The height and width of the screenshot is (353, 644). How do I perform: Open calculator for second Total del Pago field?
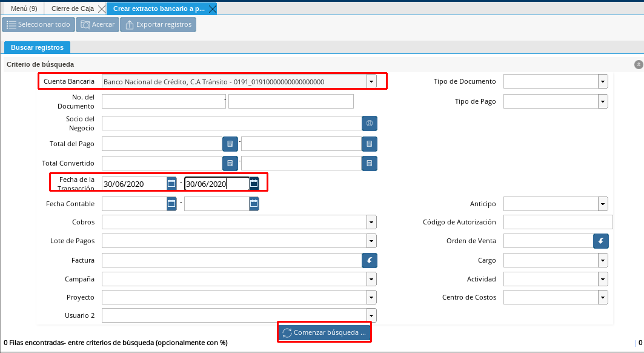point(369,144)
